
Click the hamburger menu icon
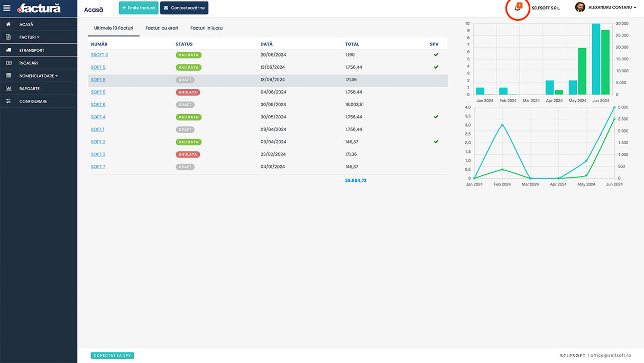[7, 8]
